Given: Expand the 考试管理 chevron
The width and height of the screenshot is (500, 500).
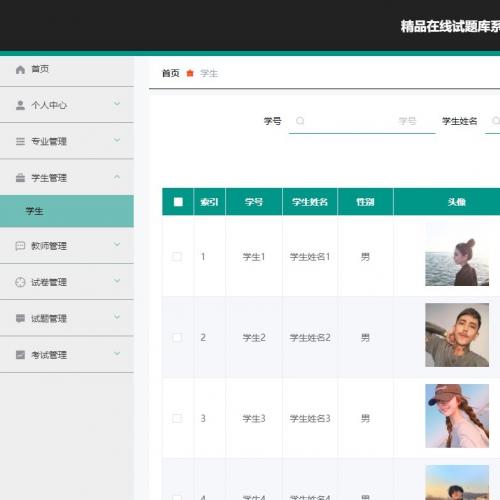Looking at the screenshot, I should tap(117, 353).
